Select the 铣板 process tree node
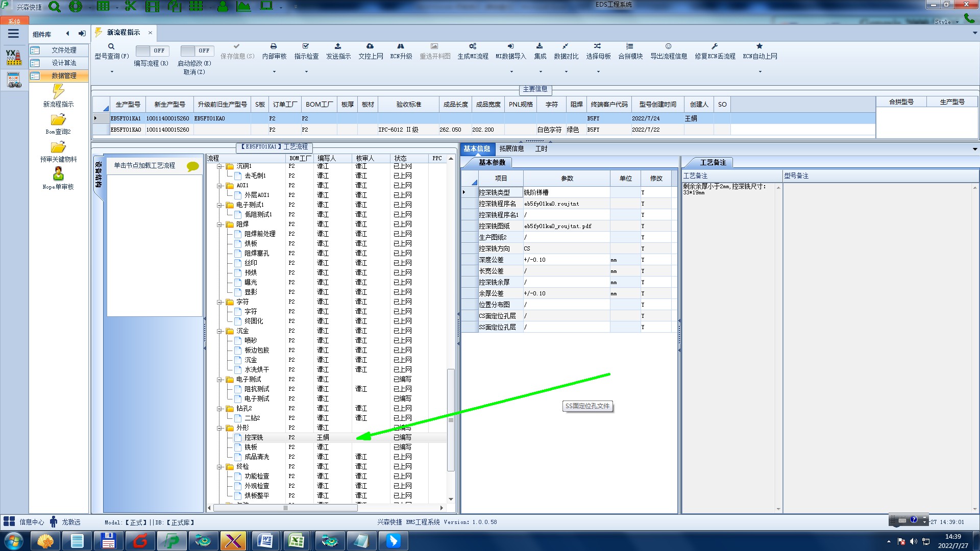The height and width of the screenshot is (551, 980). [x=251, y=447]
